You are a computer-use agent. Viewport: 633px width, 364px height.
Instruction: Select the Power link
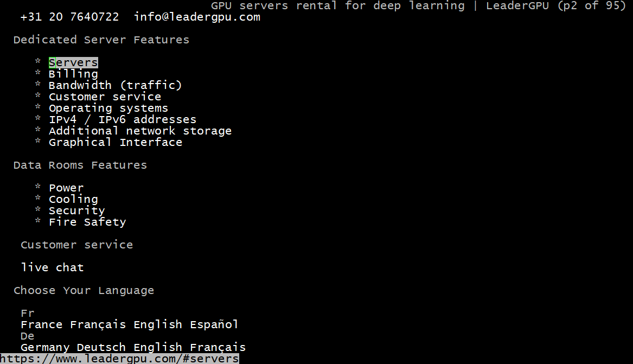pyautogui.click(x=66, y=188)
